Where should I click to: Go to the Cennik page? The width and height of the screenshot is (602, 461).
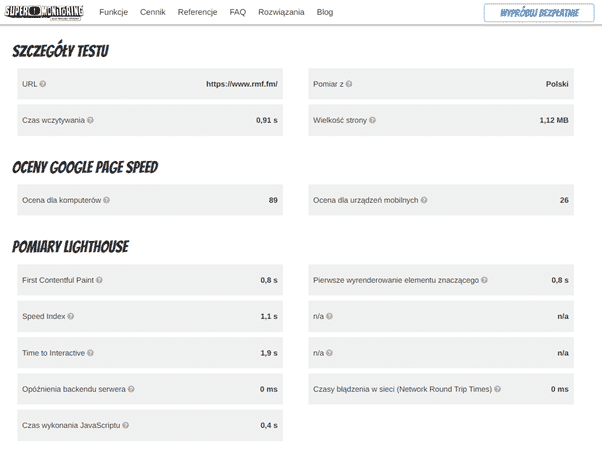152,12
